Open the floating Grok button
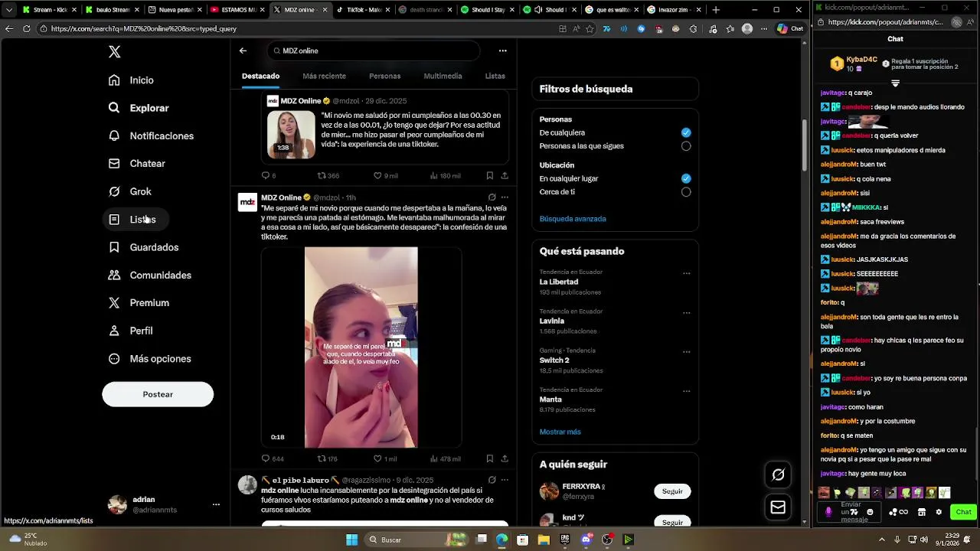 click(x=778, y=475)
